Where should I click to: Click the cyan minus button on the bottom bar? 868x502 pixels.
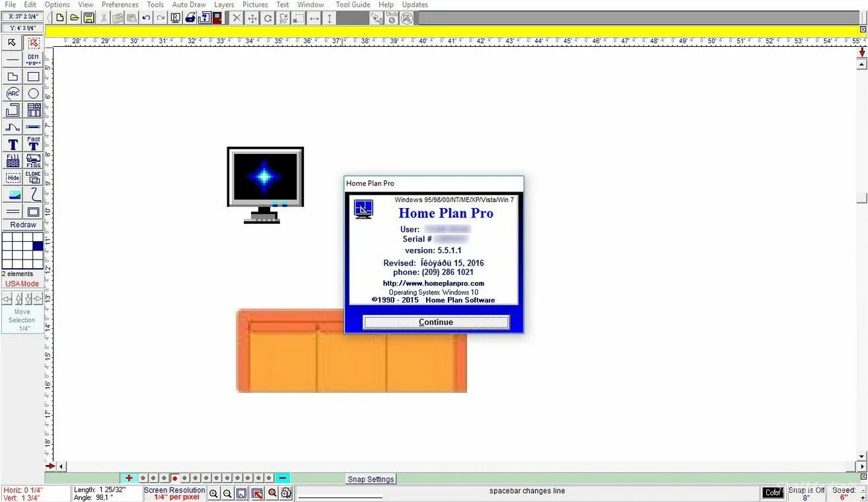point(283,478)
